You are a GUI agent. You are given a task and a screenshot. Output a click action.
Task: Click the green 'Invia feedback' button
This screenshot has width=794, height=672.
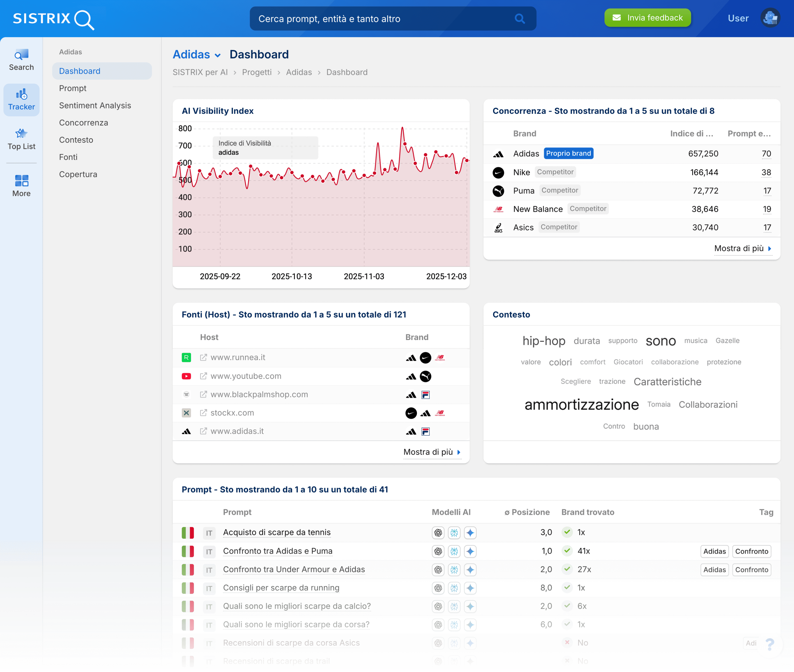(647, 17)
